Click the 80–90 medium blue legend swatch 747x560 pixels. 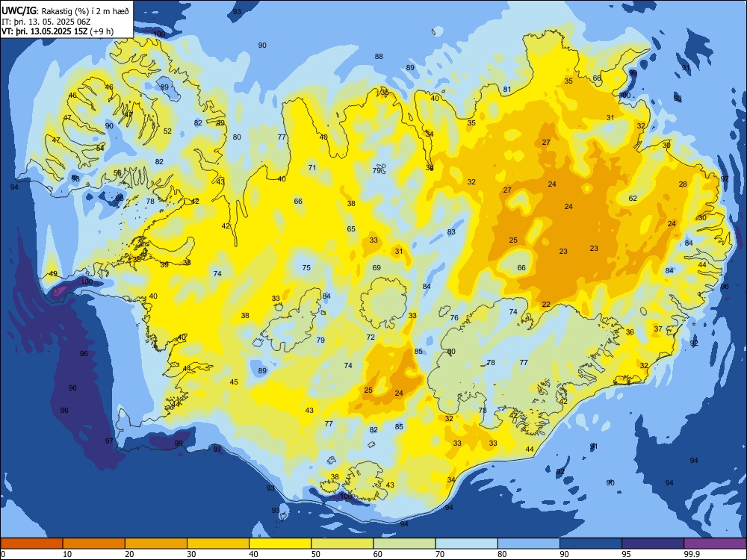tap(528, 544)
